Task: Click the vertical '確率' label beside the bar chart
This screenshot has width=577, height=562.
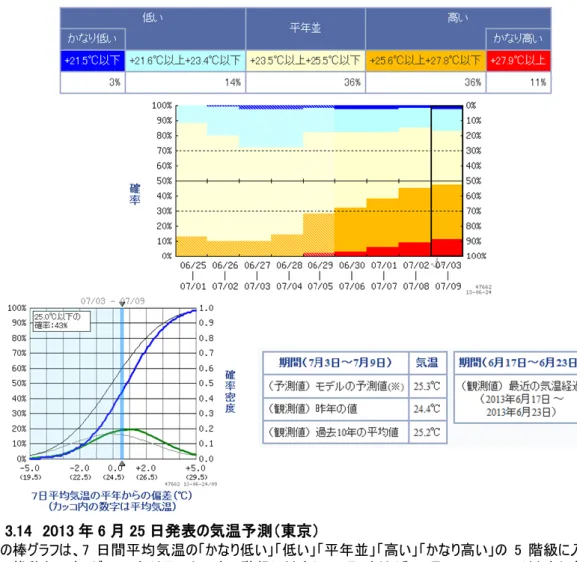Action: coord(135,194)
